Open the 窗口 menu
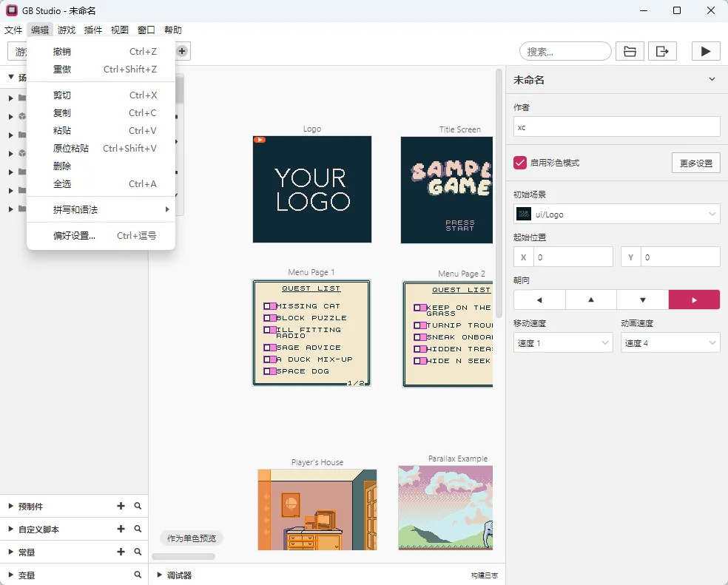Screen dimensions: 728x585 (x=146, y=30)
